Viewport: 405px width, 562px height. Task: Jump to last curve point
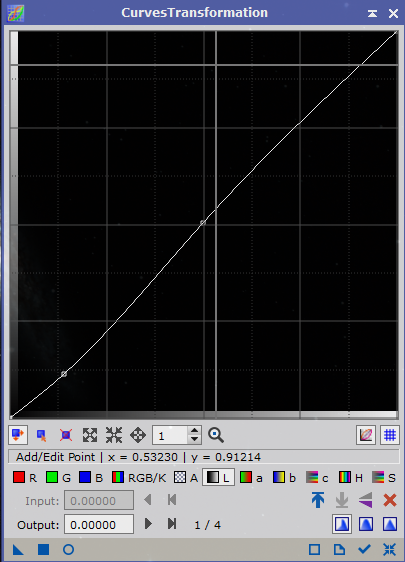(172, 524)
